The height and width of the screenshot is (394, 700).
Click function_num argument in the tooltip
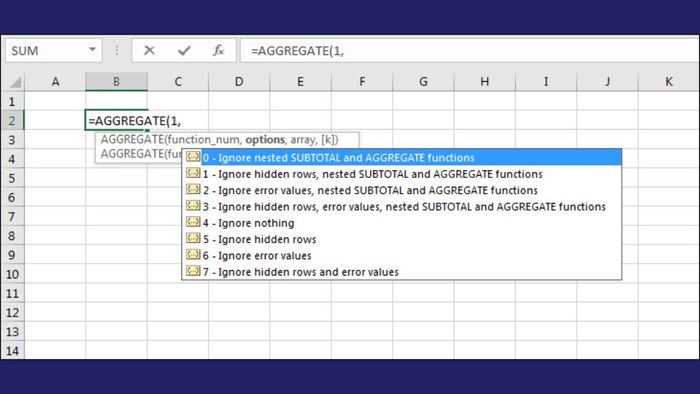(x=205, y=140)
